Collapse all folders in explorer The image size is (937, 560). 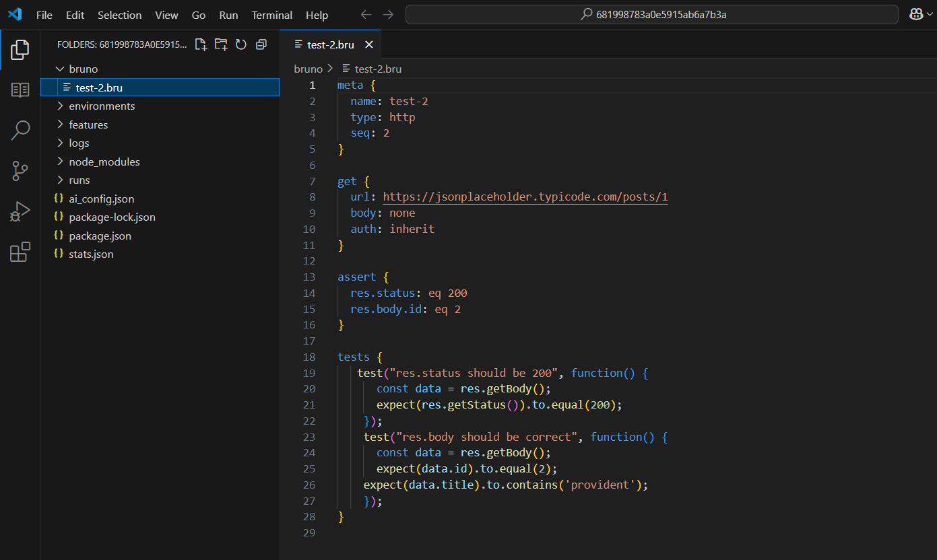pyautogui.click(x=261, y=44)
